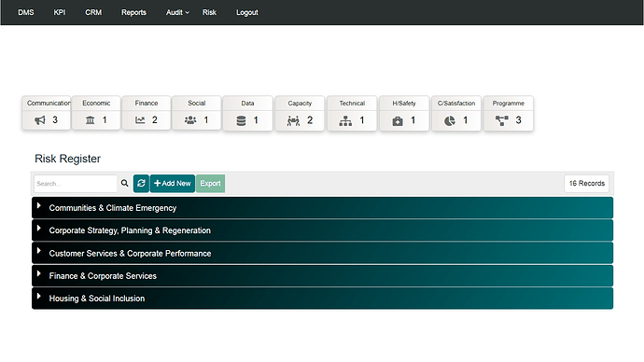Screen dimensions: 644x362
Task: Filter by the Finance category label
Action: point(147,103)
